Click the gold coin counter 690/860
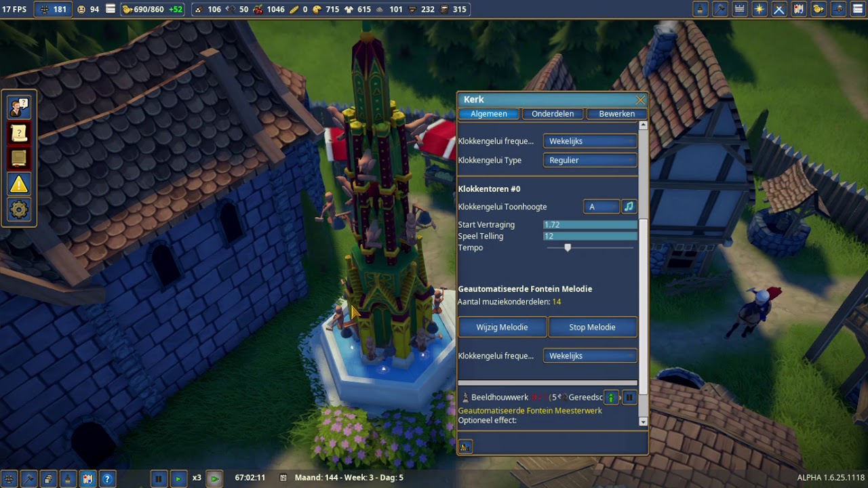 (x=153, y=9)
